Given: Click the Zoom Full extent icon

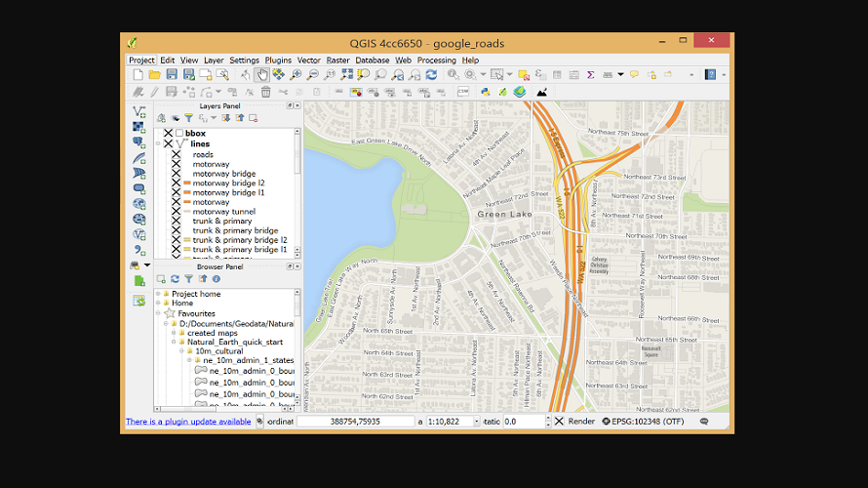Looking at the screenshot, I should pyautogui.click(x=346, y=74).
